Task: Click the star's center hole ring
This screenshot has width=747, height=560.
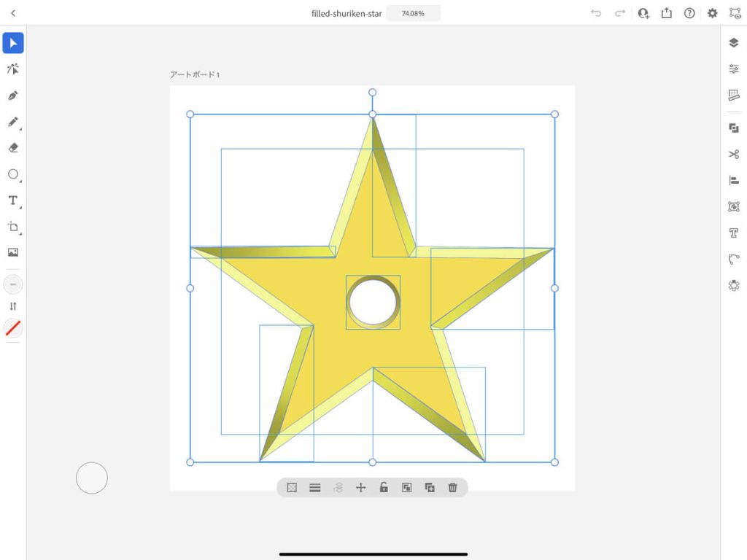Action: coord(373,302)
